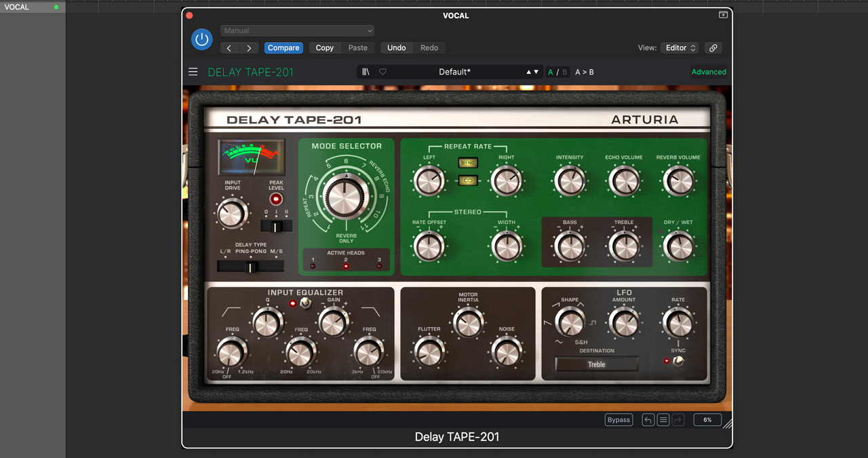
Task: Click the Repeat Rate Right knob
Action: [507, 181]
